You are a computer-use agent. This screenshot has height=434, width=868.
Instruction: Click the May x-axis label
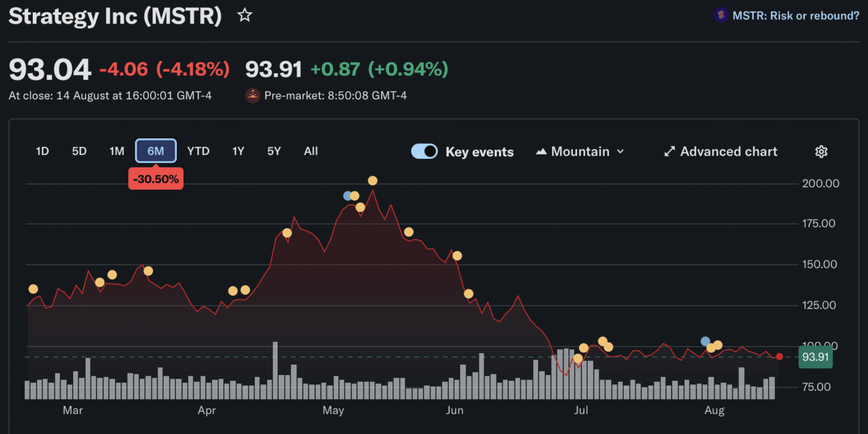tap(334, 410)
